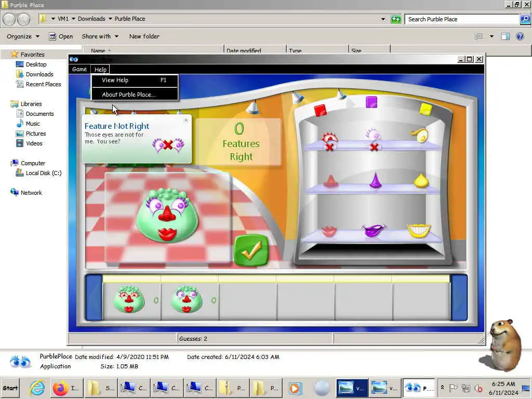The width and height of the screenshot is (532, 399).
Task: Choose the purple nose on the shelf
Action: (x=375, y=180)
